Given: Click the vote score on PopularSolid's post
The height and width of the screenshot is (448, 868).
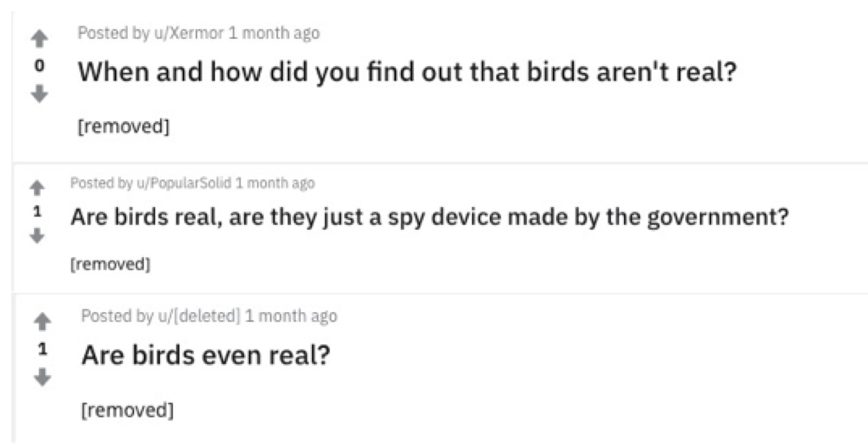Looking at the screenshot, I should [36, 211].
